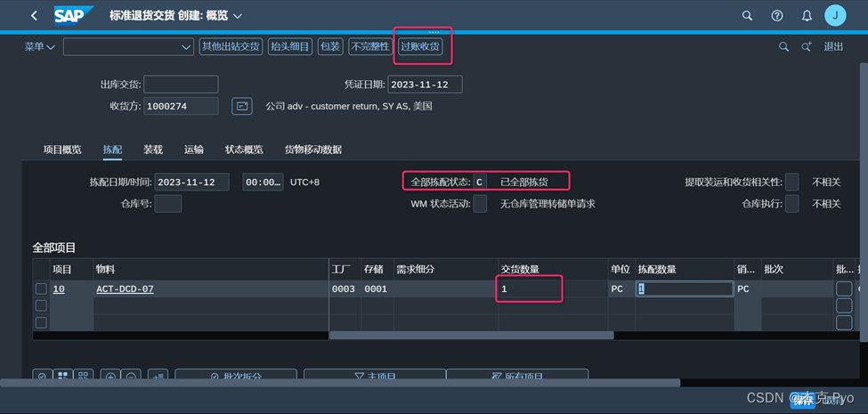Open material link ACT-DCD-07
Screen dimensions: 868x414
pos(126,289)
